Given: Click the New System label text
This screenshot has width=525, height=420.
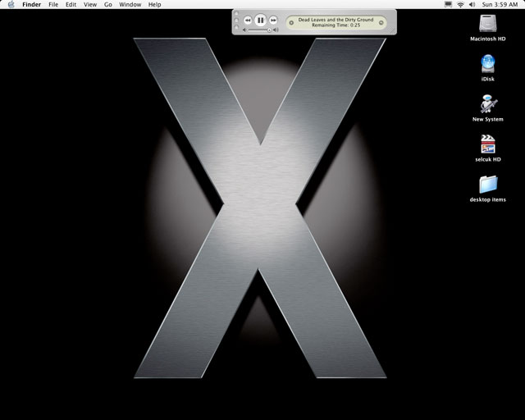Looking at the screenshot, I should [488, 119].
